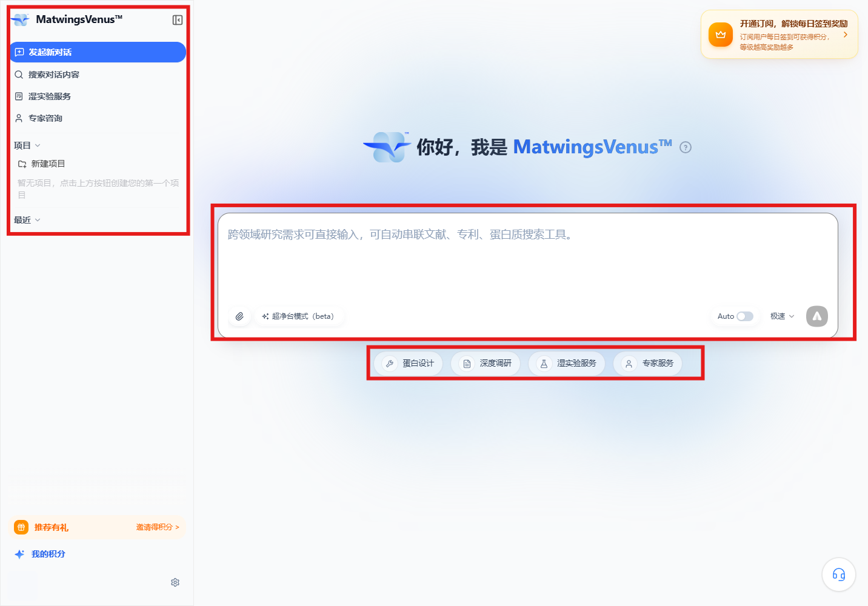Start a new chat with 发起新对话
Viewport: 868px width, 606px height.
98,52
